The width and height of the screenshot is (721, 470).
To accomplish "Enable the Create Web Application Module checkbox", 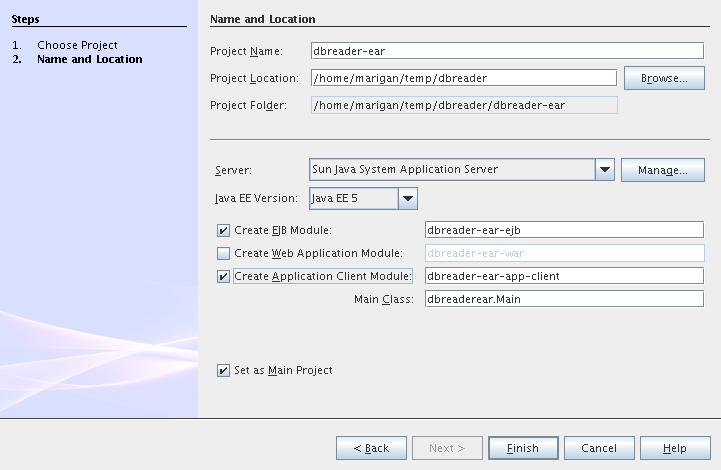I will 223,253.
